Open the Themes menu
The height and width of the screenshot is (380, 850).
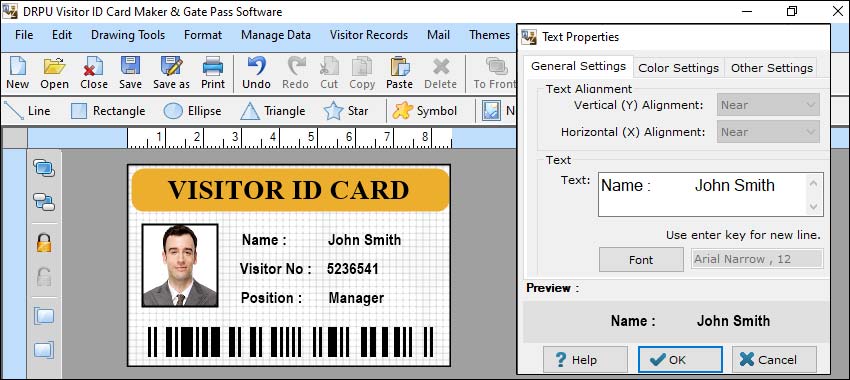coord(490,35)
